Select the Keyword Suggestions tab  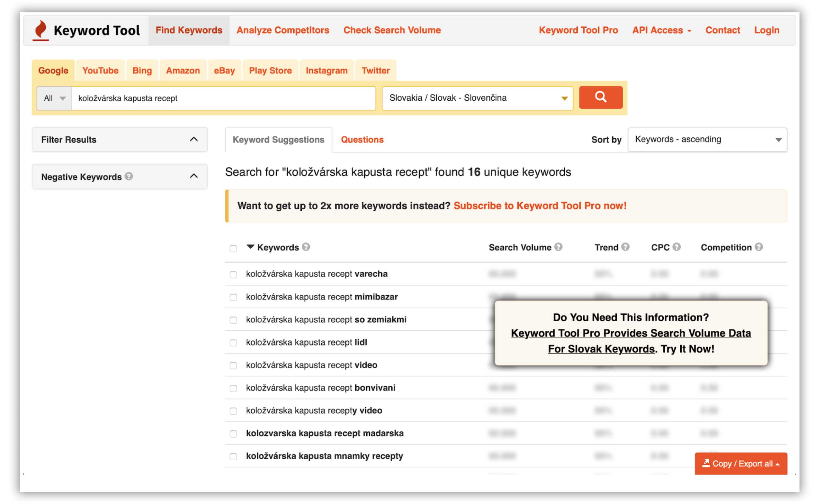tap(278, 139)
